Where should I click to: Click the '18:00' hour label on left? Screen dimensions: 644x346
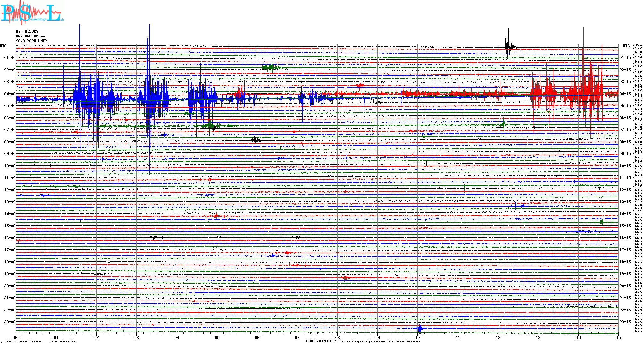(10, 262)
